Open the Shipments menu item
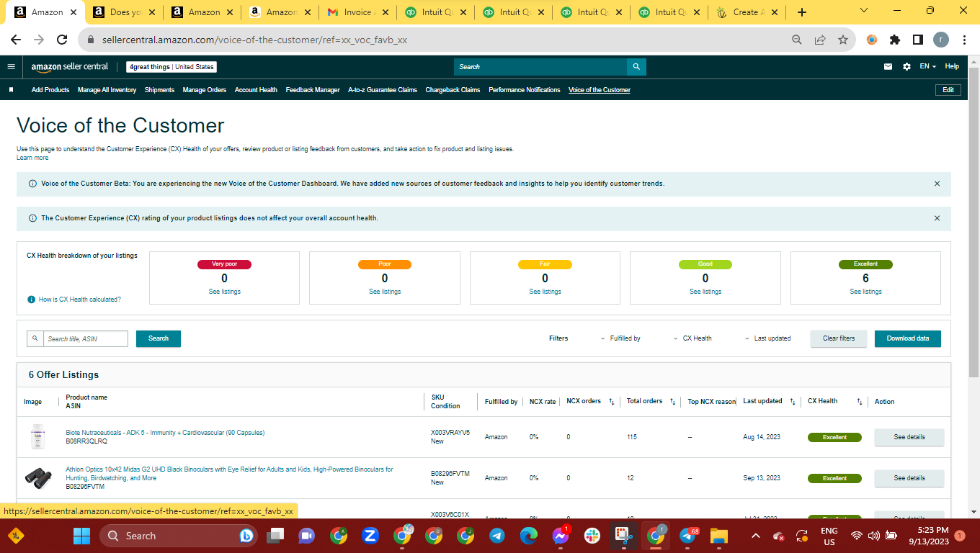The image size is (980, 553). (x=159, y=90)
